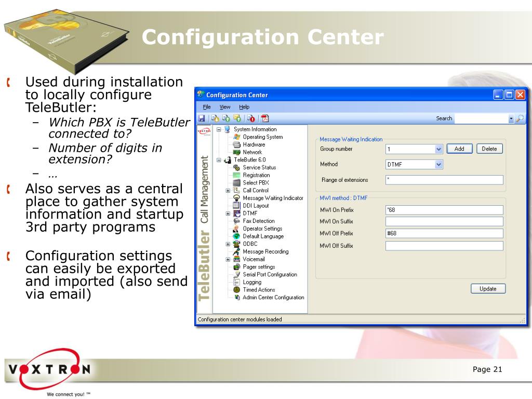Viewport: 532px width, 399px height.
Task: Click the Network card tree icon
Action: (x=237, y=152)
